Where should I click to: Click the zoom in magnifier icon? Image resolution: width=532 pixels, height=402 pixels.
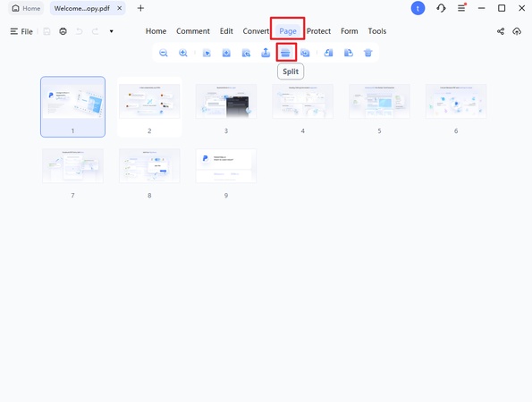(183, 53)
